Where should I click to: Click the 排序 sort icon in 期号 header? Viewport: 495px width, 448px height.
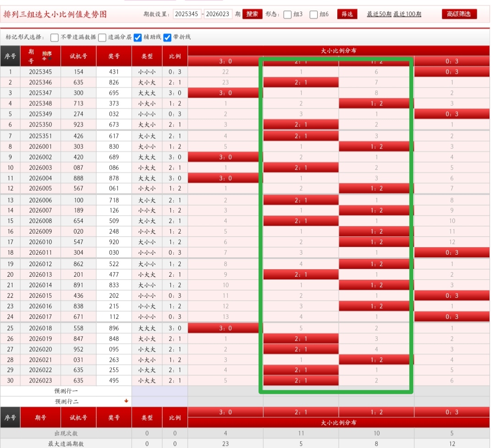[47, 55]
